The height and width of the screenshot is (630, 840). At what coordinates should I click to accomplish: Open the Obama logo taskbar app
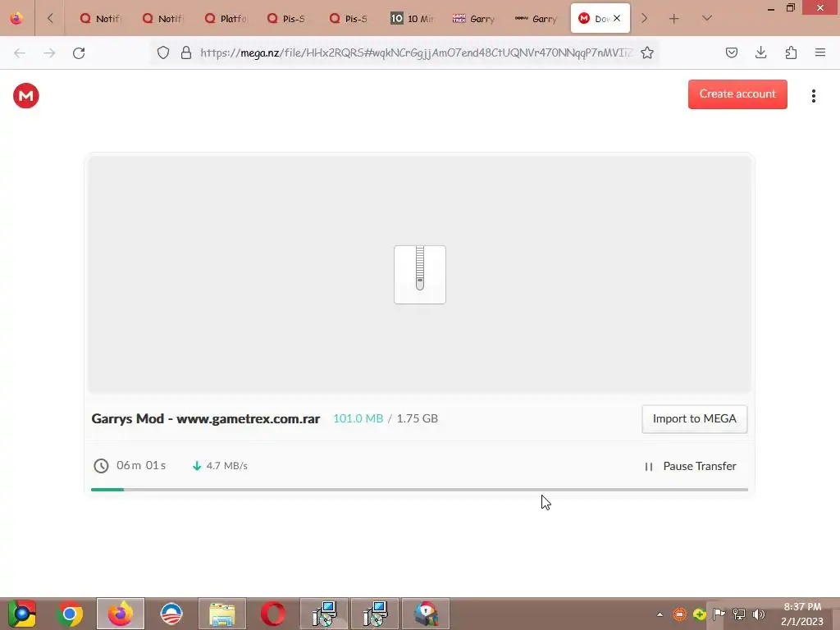point(171,614)
